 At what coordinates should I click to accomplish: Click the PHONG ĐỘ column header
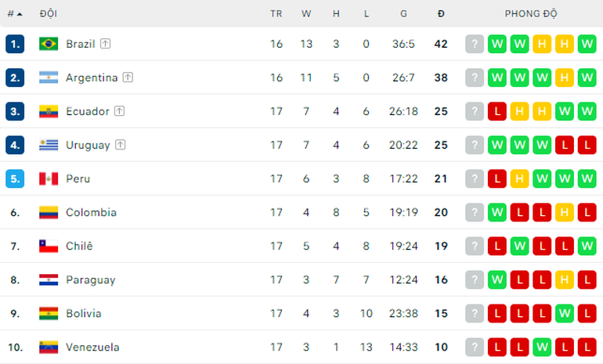531,14
